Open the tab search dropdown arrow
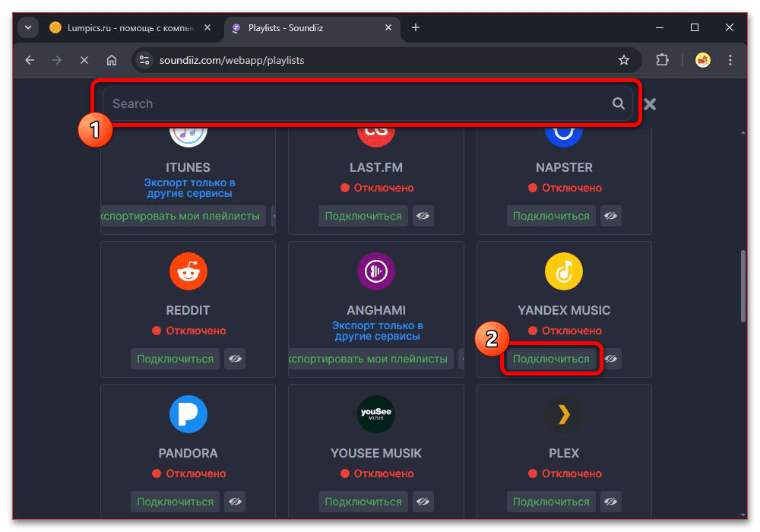Screen dimensions: 760x532 click(x=28, y=28)
